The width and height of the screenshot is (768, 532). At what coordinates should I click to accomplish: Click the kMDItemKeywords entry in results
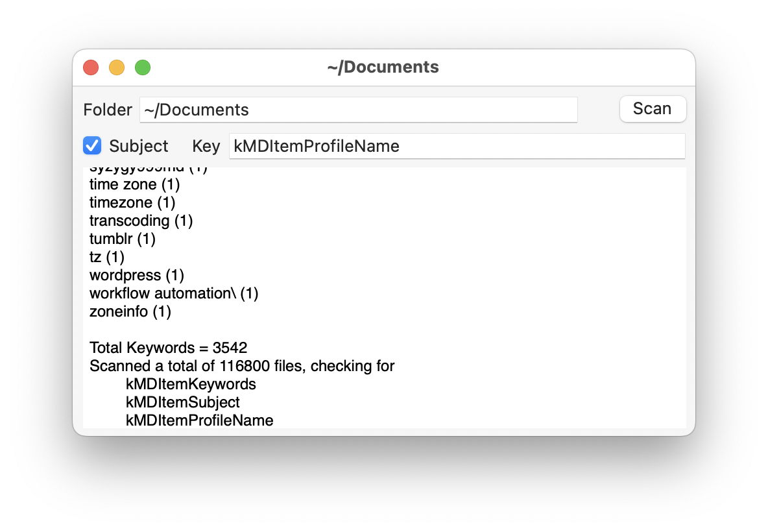pos(191,383)
